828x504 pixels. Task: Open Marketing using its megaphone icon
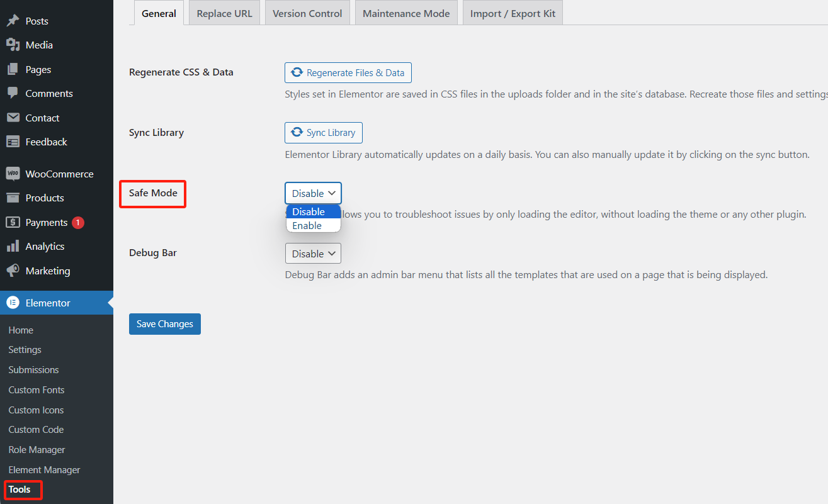point(14,271)
